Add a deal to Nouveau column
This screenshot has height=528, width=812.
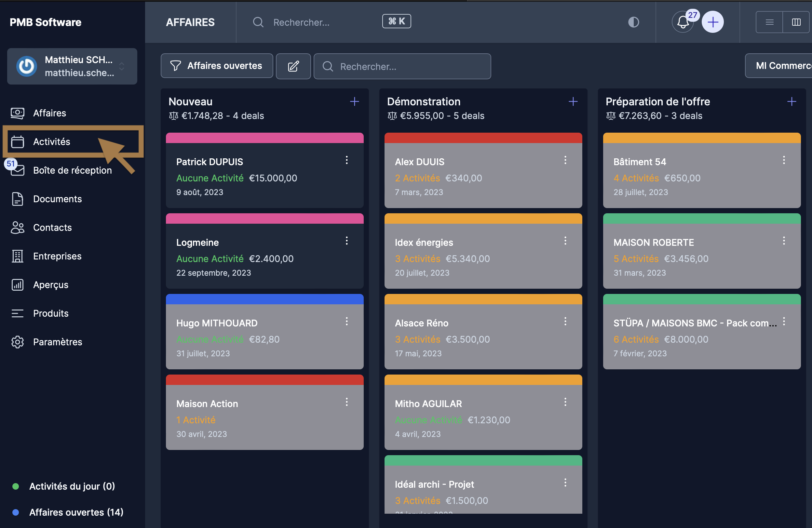pos(355,101)
